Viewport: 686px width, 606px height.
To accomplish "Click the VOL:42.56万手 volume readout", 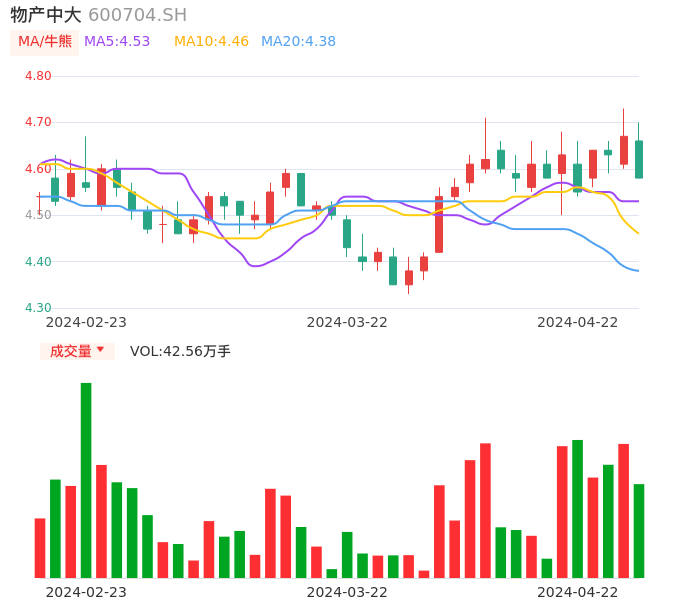I will 180,351.
